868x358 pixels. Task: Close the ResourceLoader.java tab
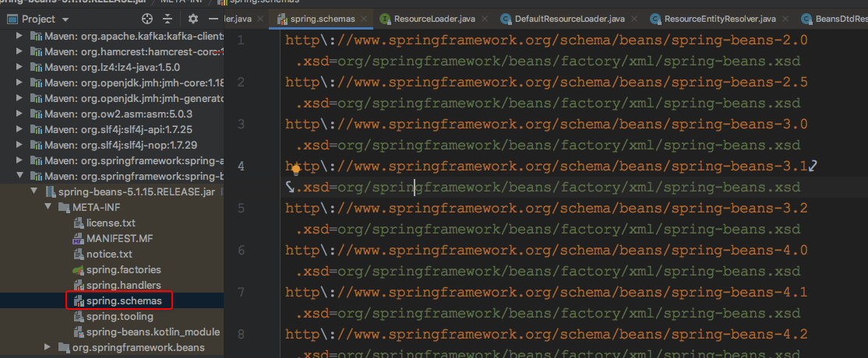tap(484, 19)
